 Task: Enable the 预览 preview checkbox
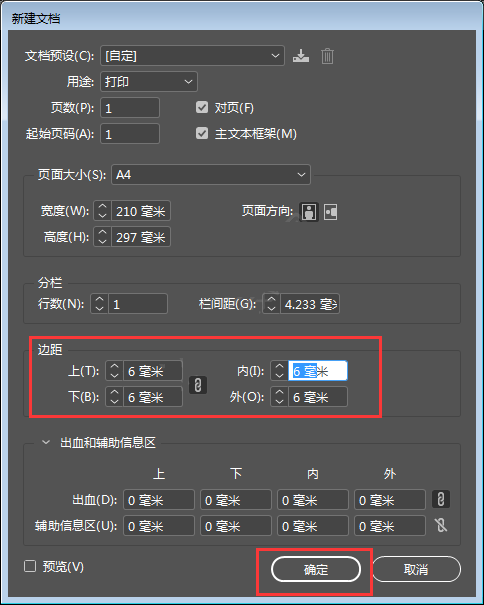tap(30, 566)
